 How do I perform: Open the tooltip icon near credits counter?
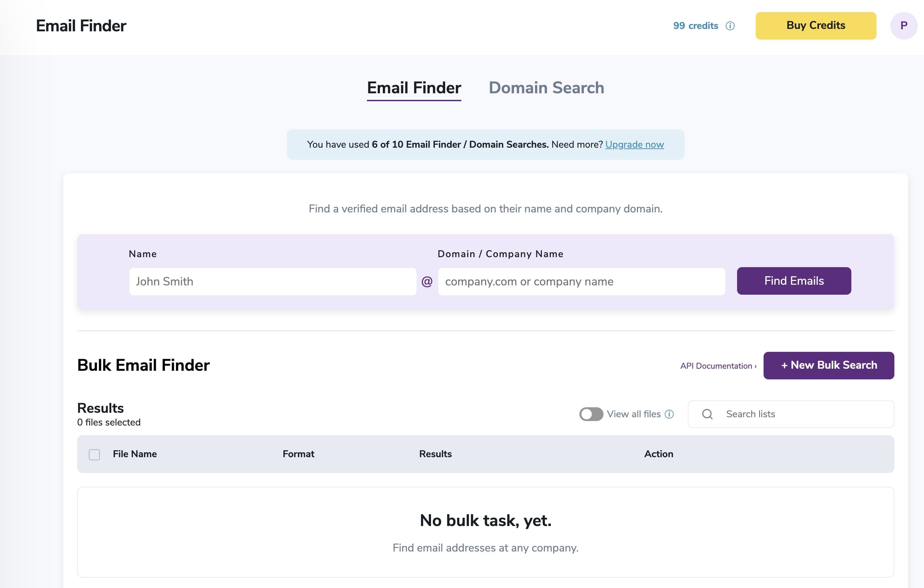pyautogui.click(x=730, y=26)
